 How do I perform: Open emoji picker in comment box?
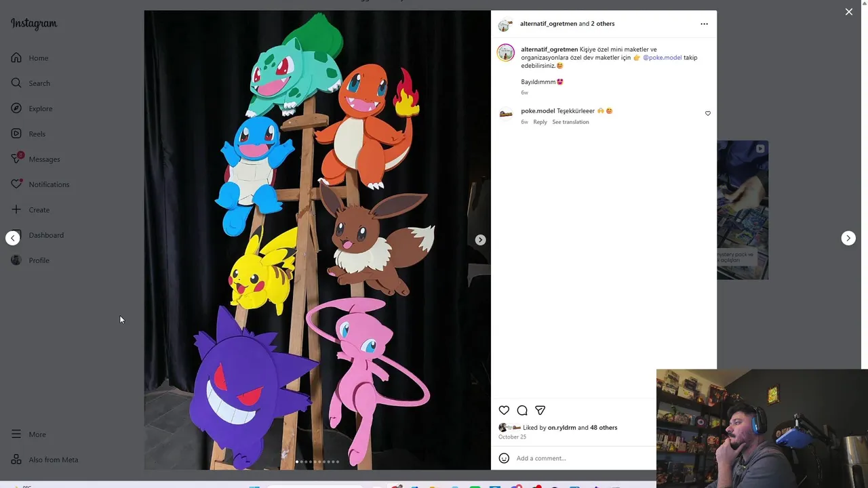click(x=504, y=458)
